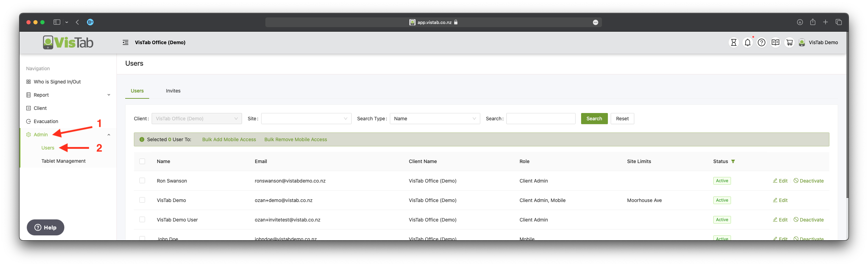Click Bulk Remove Mobile Access
Image resolution: width=868 pixels, height=266 pixels.
[x=296, y=139]
